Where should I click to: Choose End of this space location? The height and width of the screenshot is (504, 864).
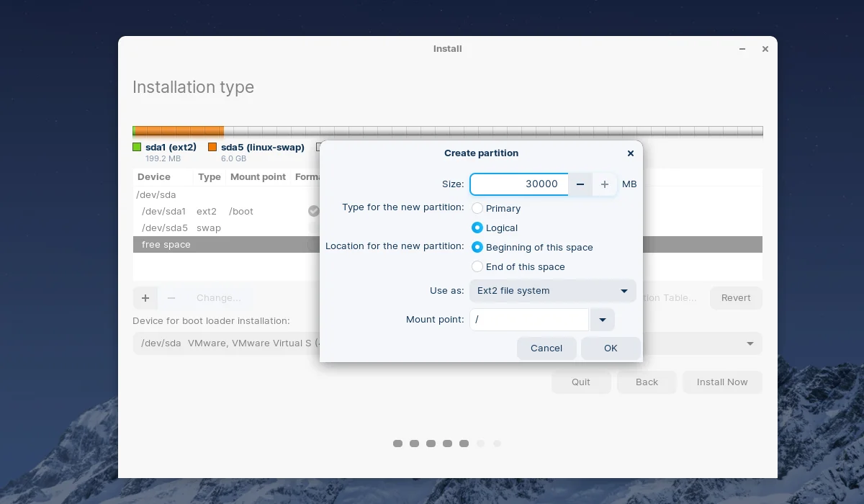pos(477,266)
